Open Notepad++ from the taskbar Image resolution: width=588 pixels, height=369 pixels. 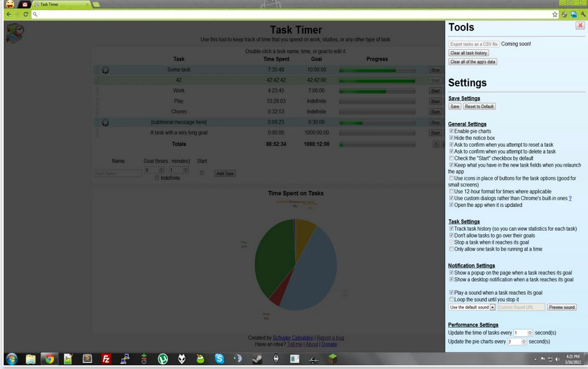click(68, 359)
